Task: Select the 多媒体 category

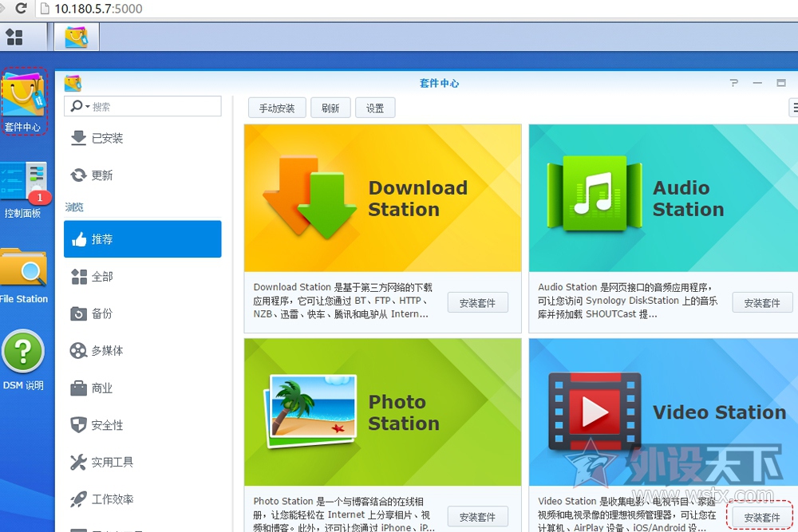Action: (143, 350)
